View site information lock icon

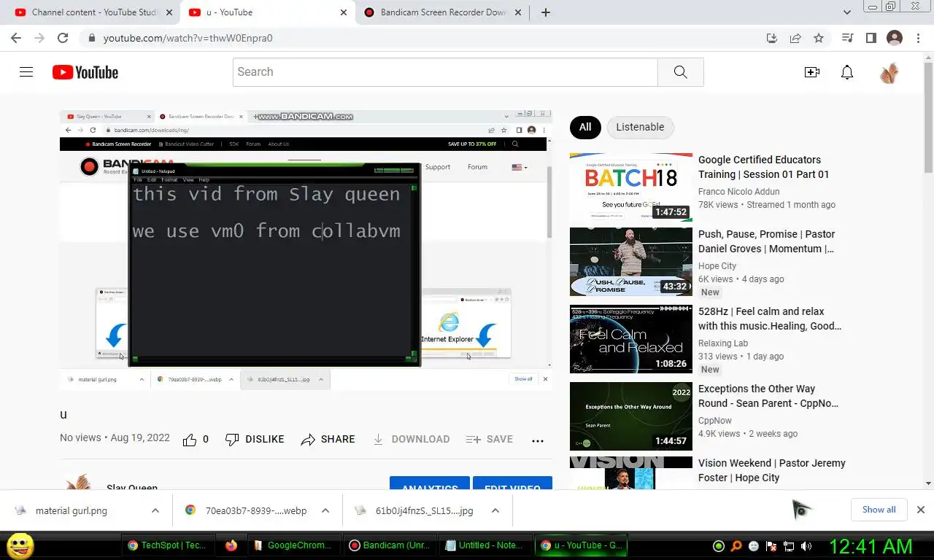pyautogui.click(x=91, y=38)
